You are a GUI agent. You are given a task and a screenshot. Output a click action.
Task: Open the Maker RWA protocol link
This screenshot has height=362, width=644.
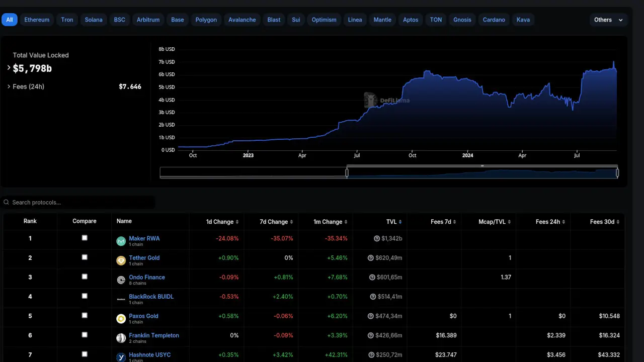144,238
